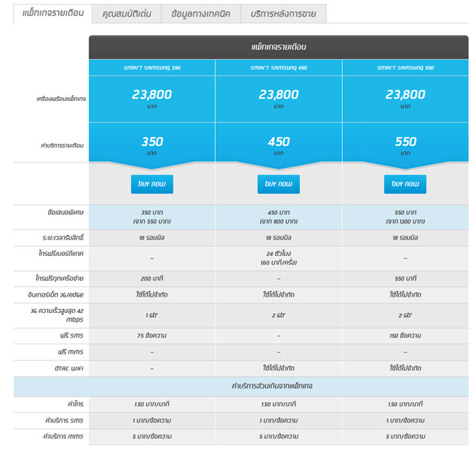Image resolution: width=476 pixels, height=451 pixels.
Task: Click the '(จาก 900 บาท)' special offer cell
Action: (x=279, y=217)
